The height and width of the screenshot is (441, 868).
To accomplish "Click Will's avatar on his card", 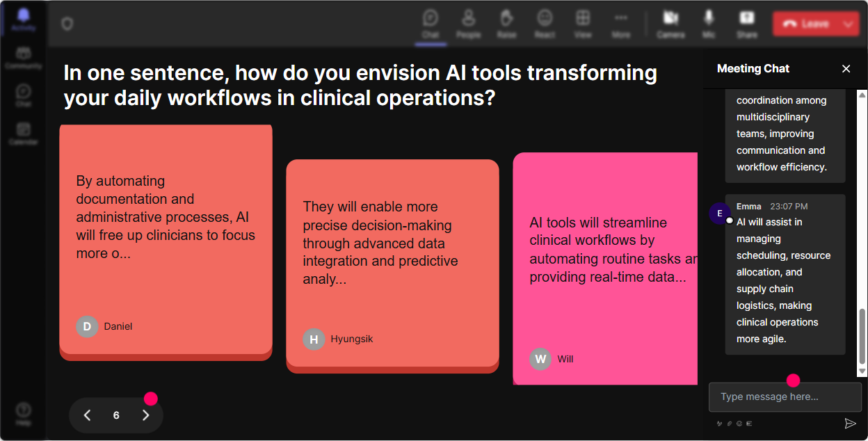I will 540,359.
